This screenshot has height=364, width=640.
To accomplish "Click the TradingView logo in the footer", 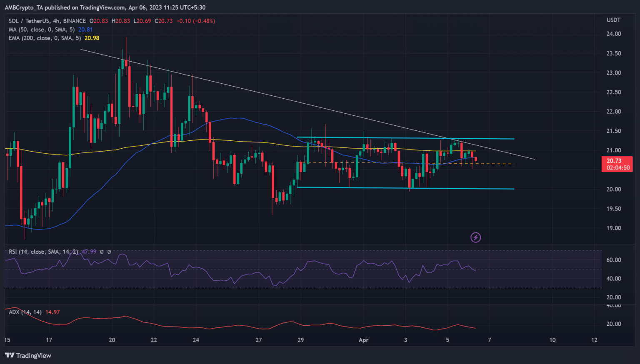I will coord(28,355).
